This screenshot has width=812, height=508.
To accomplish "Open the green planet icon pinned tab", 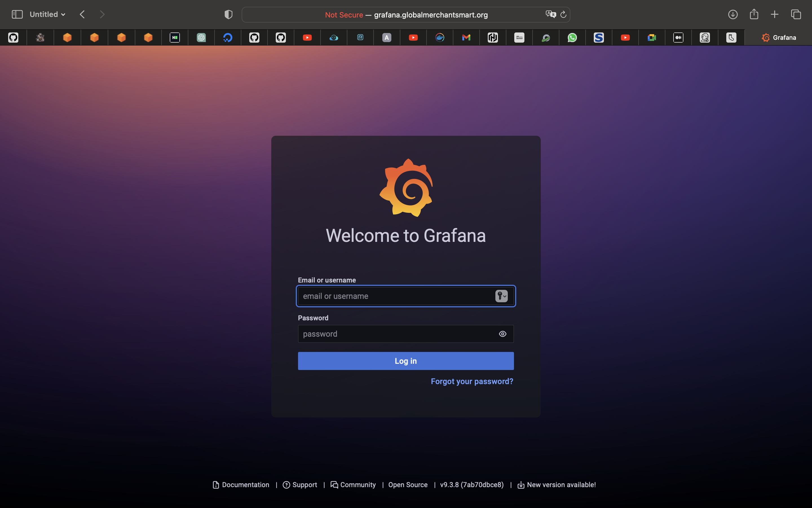I will (x=546, y=38).
